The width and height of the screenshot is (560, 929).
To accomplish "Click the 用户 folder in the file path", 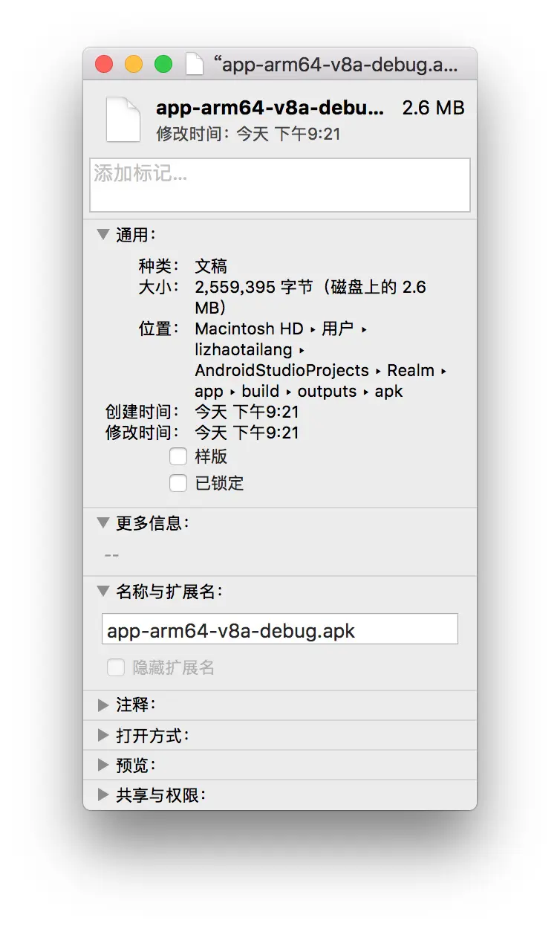I will point(338,328).
